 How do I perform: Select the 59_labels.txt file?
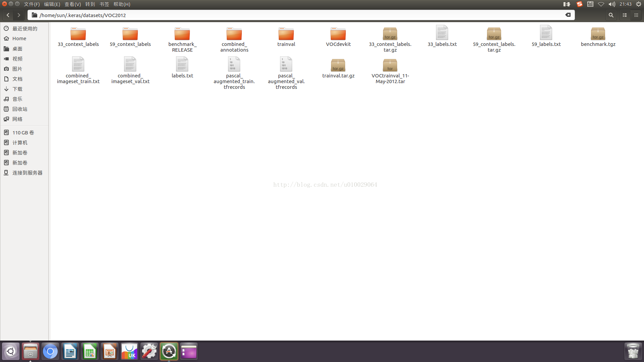tap(546, 36)
